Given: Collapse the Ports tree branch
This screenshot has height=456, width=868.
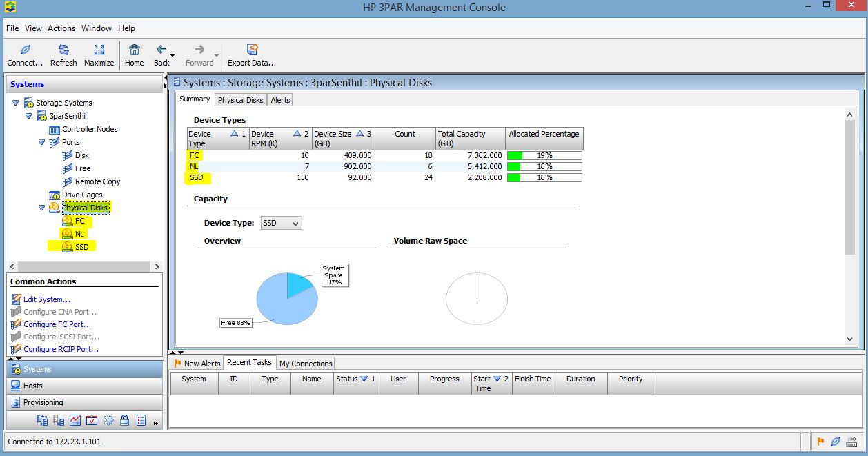Looking at the screenshot, I should click(41, 142).
